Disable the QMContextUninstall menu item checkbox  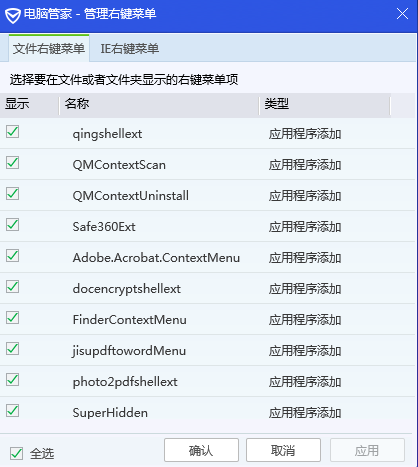(x=12, y=194)
